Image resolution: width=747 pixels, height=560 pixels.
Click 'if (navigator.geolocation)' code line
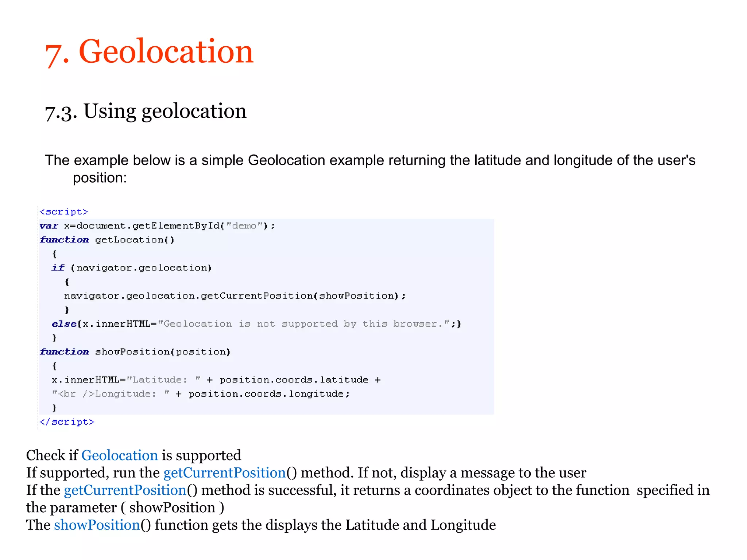(131, 268)
